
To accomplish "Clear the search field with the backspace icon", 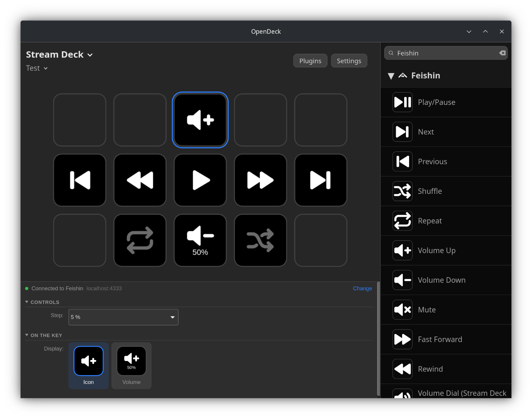I will [503, 53].
